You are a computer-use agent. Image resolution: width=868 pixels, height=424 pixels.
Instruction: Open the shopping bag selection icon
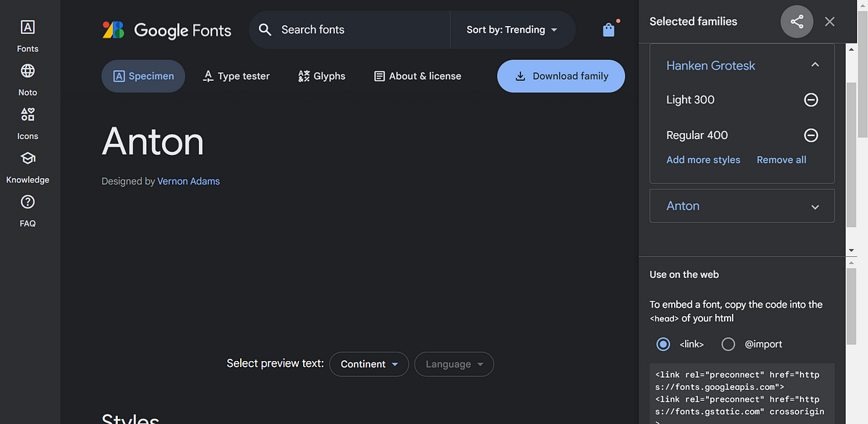coord(608,30)
